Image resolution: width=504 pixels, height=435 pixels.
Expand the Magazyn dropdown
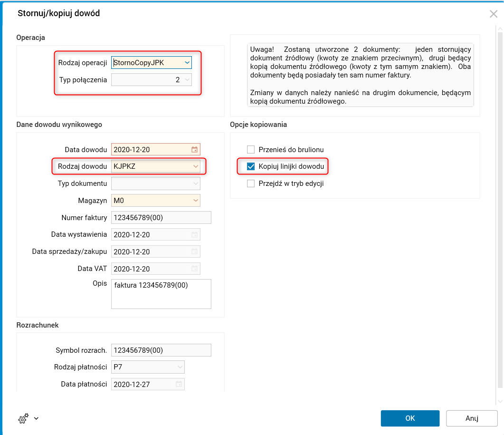pyautogui.click(x=195, y=201)
